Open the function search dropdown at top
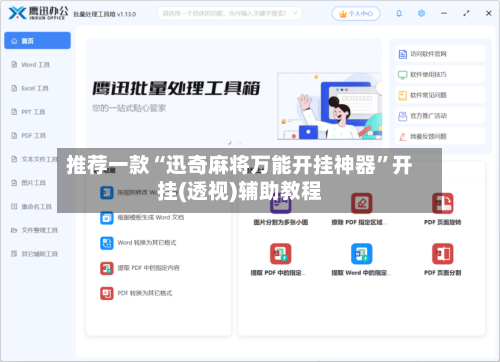This screenshot has width=500, height=362. click(230, 14)
